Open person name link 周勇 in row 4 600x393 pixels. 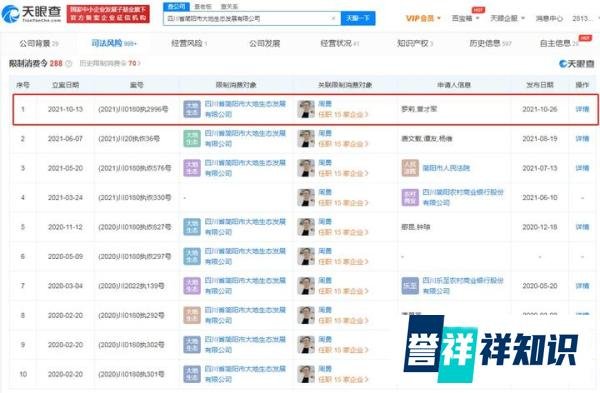tap(325, 192)
